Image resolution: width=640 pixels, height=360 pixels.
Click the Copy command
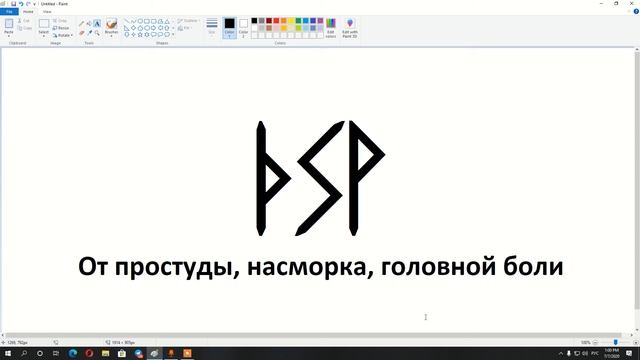pos(24,28)
